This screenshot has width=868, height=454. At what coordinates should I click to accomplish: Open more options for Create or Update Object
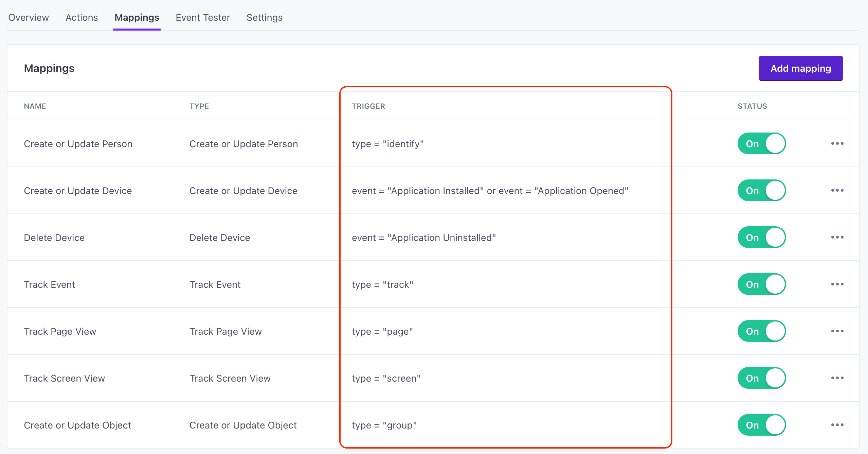click(x=837, y=425)
